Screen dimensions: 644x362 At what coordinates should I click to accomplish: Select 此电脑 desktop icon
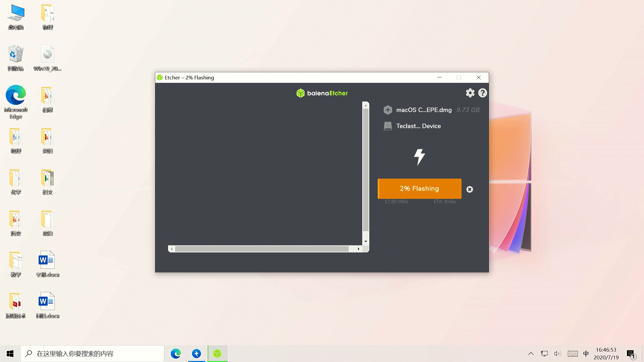pos(16,17)
